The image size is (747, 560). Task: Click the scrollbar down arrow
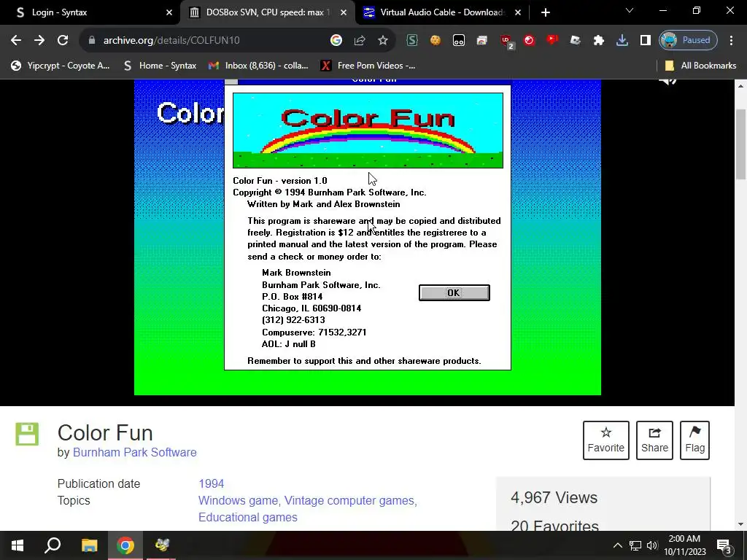pyautogui.click(x=741, y=524)
